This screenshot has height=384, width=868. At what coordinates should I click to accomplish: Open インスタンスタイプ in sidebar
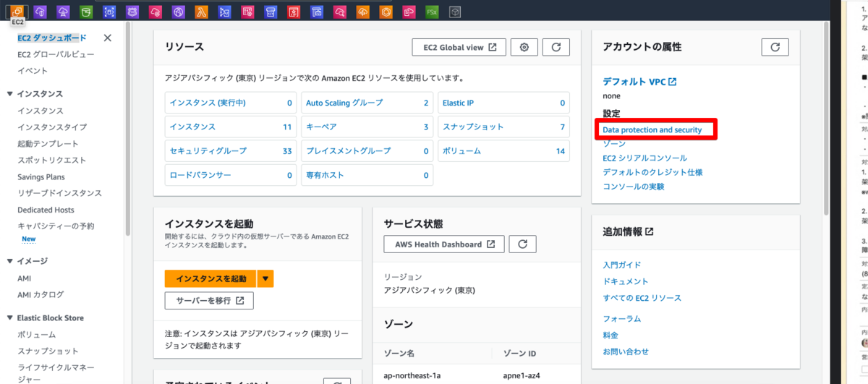(x=52, y=127)
